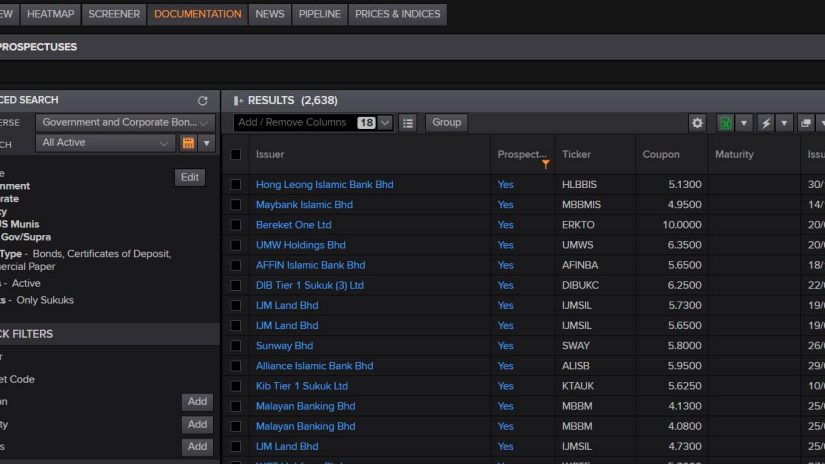825x464 pixels.
Task: Click ticker KTAUK cell
Action: coord(578,386)
